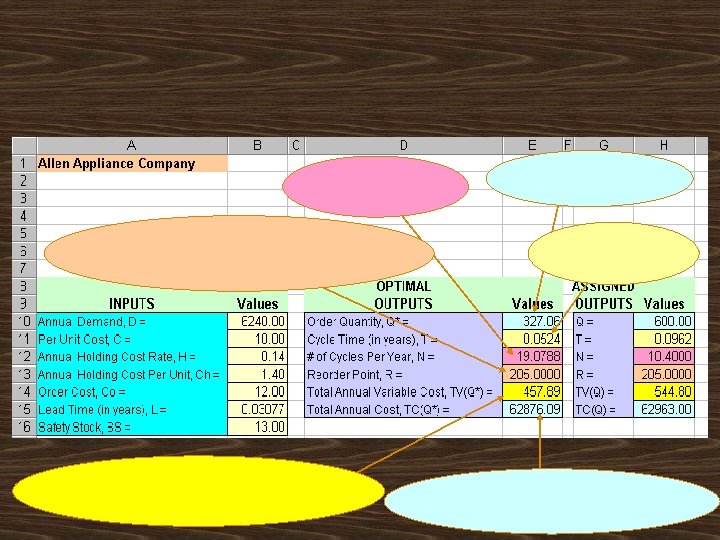720x540 pixels.
Task: Click the 'Allen Appliance Company' title cell
Action: tap(132, 163)
